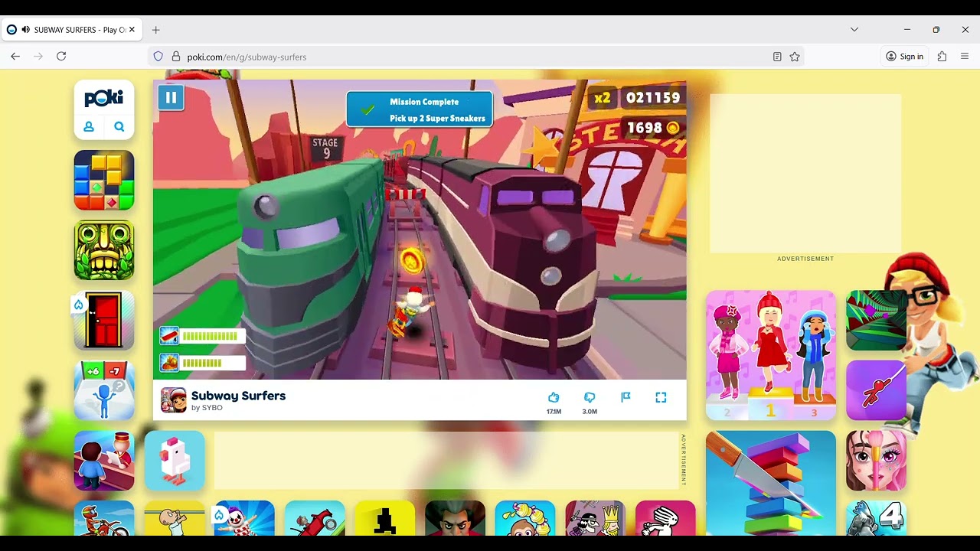
Task: Toggle reader view icon
Action: tap(777, 57)
